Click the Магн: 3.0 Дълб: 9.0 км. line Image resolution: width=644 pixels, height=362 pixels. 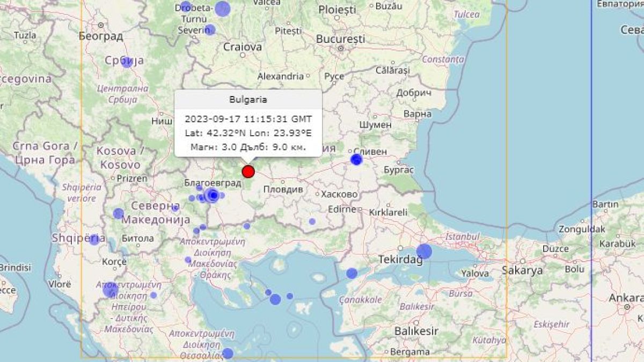coord(248,147)
